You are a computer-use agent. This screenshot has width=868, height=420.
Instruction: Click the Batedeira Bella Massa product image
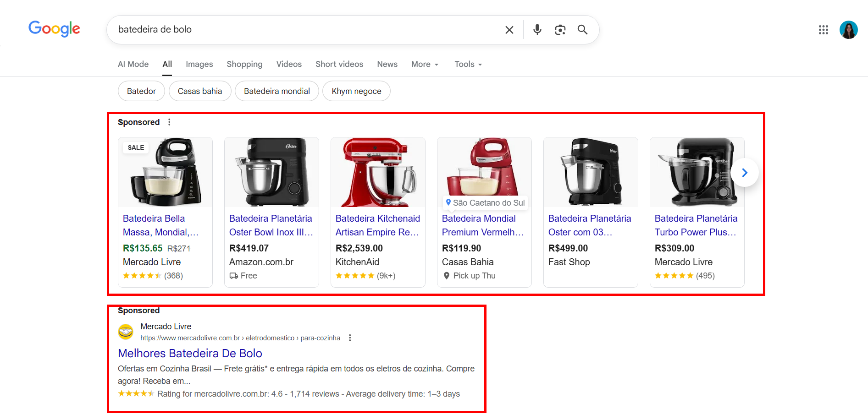(165, 172)
